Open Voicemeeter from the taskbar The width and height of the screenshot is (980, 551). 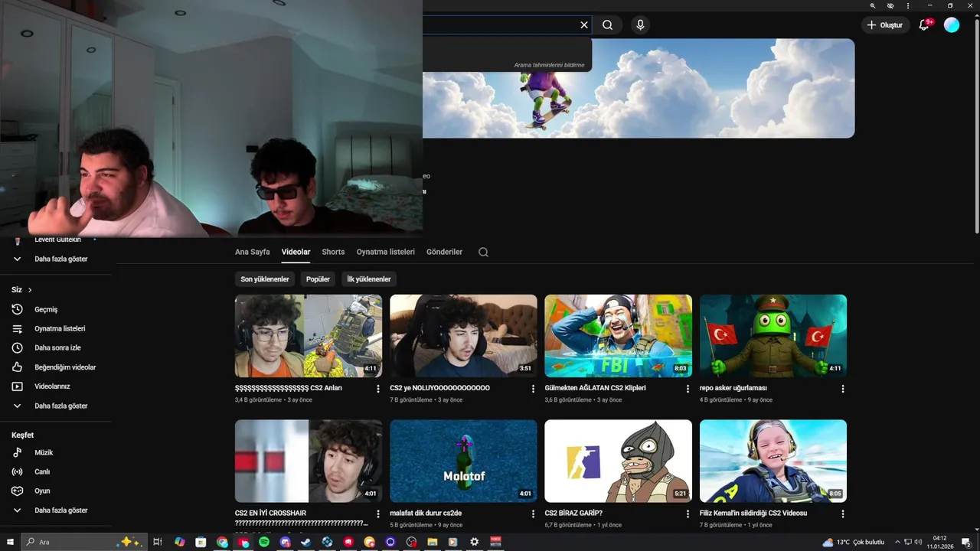coord(495,542)
